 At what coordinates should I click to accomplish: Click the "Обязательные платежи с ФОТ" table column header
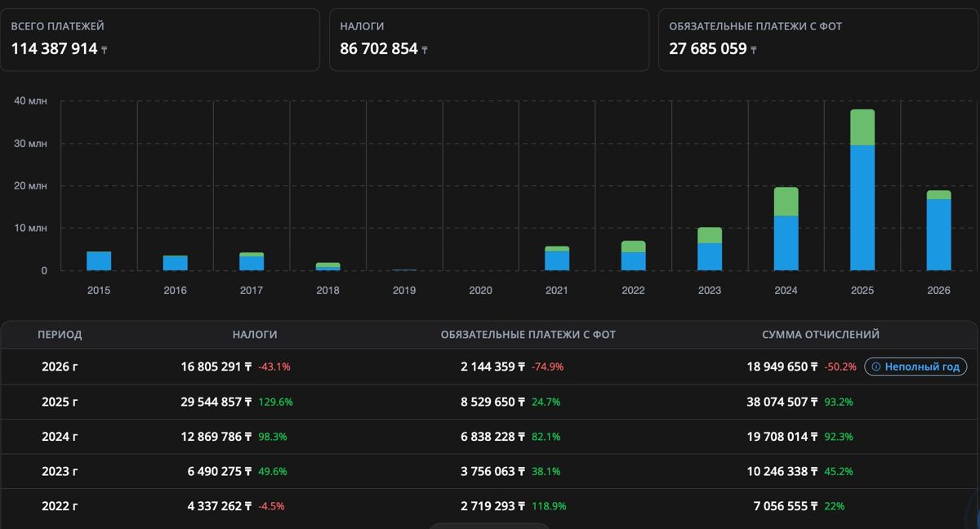tap(528, 335)
